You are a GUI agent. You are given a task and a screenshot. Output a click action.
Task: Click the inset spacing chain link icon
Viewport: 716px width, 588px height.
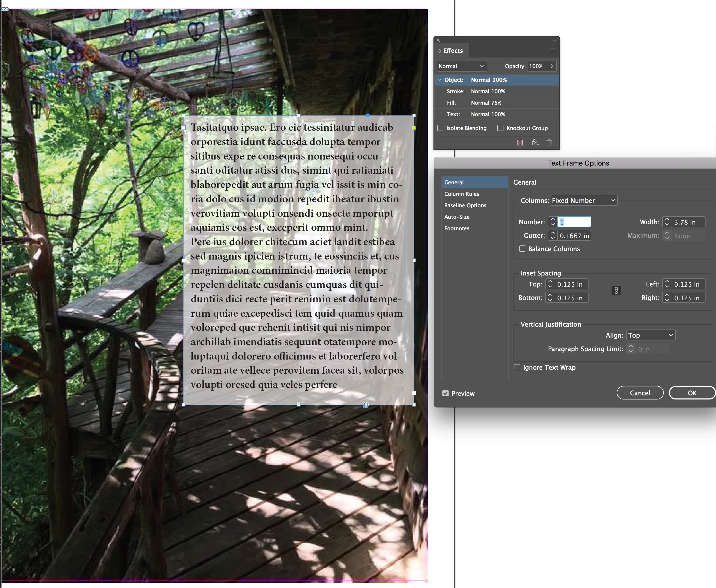pos(616,291)
